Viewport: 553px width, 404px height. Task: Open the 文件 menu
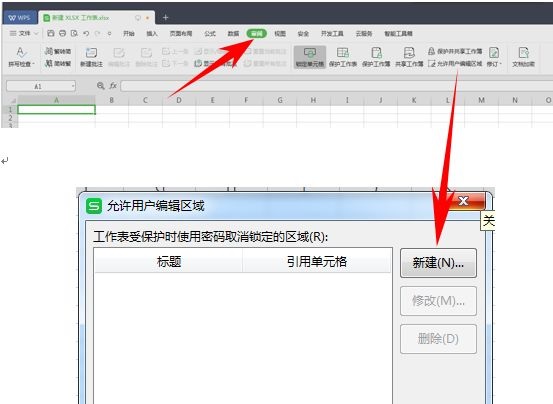pyautogui.click(x=20, y=33)
